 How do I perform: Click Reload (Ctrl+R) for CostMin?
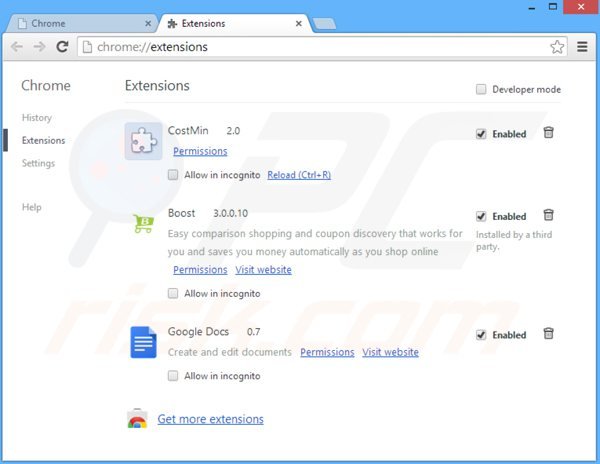click(x=299, y=175)
